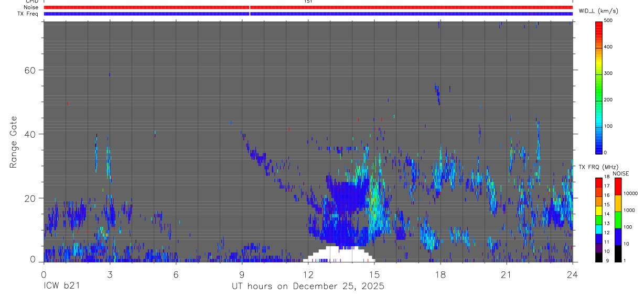Click the 1000 tick on noise legend
The width and height of the screenshot is (644, 297).
click(x=629, y=210)
